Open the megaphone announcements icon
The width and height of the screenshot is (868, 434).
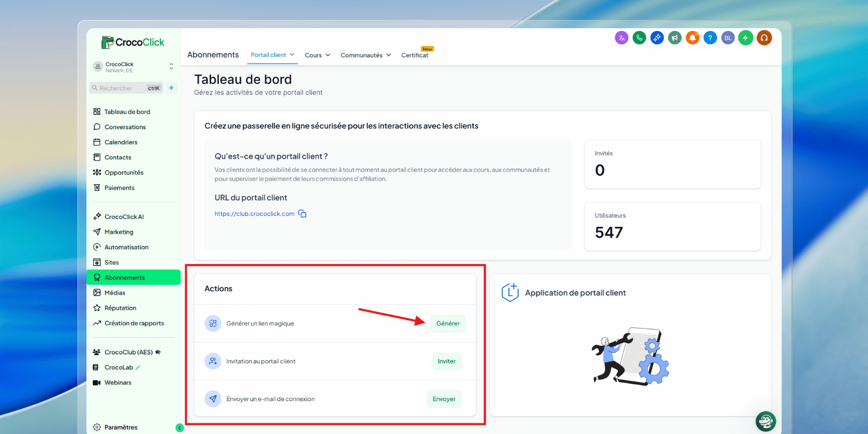pos(675,38)
